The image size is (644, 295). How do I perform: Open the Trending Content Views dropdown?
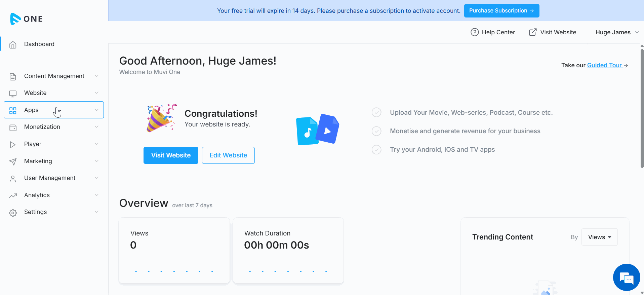pos(599,237)
